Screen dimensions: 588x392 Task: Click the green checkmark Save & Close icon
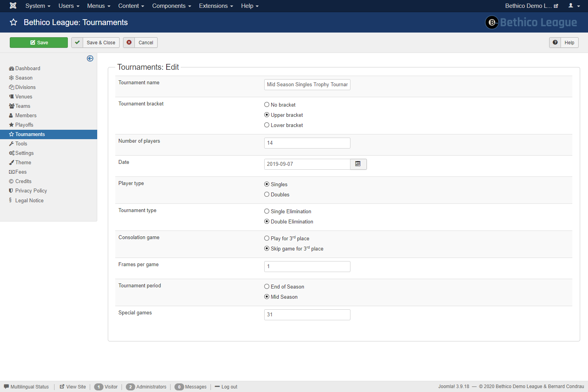click(77, 42)
